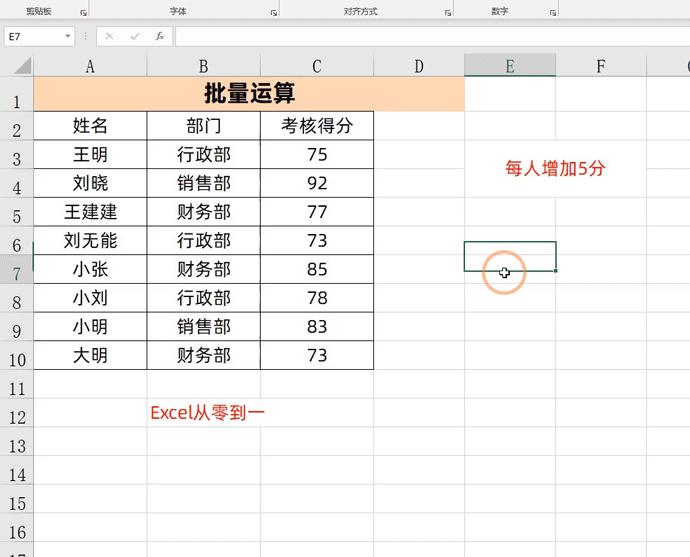Select row 3 header
Image resolution: width=690 pixels, height=557 pixels.
tap(17, 155)
